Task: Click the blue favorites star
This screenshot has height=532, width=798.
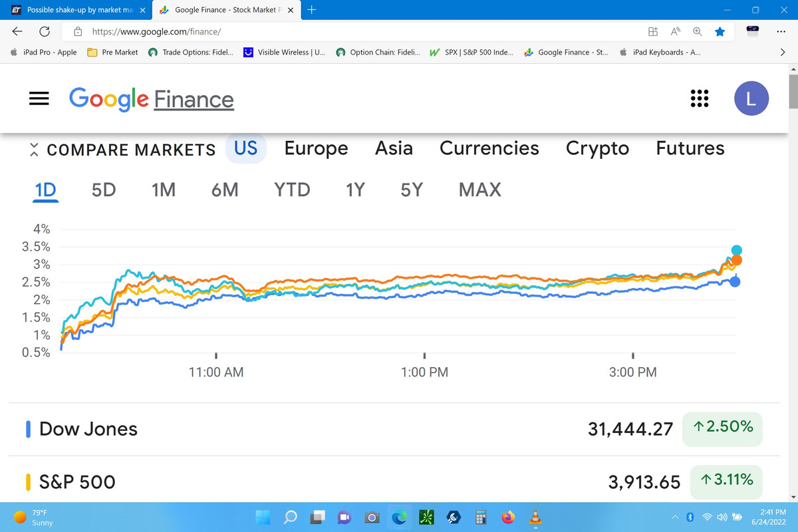Action: (x=720, y=31)
